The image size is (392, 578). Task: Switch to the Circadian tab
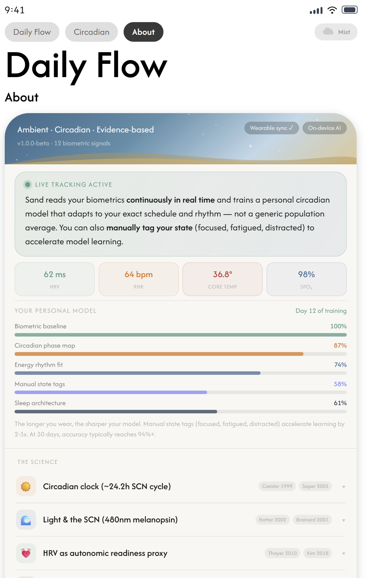tap(91, 32)
